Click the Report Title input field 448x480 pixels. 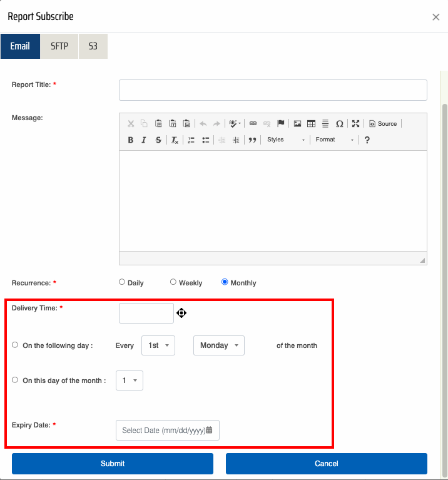[x=273, y=90]
